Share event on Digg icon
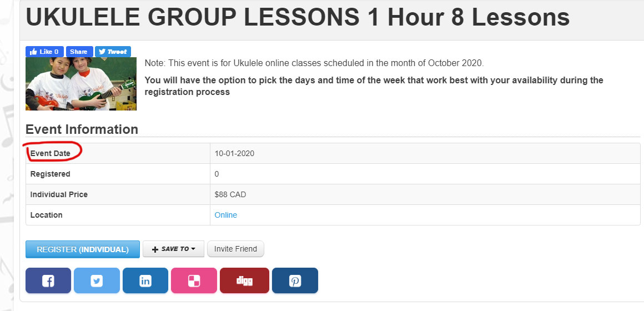Viewport: 644px width, 311px height. (x=244, y=280)
